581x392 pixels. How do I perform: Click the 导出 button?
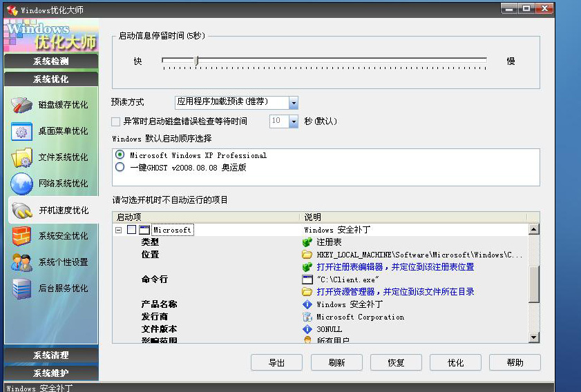point(276,362)
